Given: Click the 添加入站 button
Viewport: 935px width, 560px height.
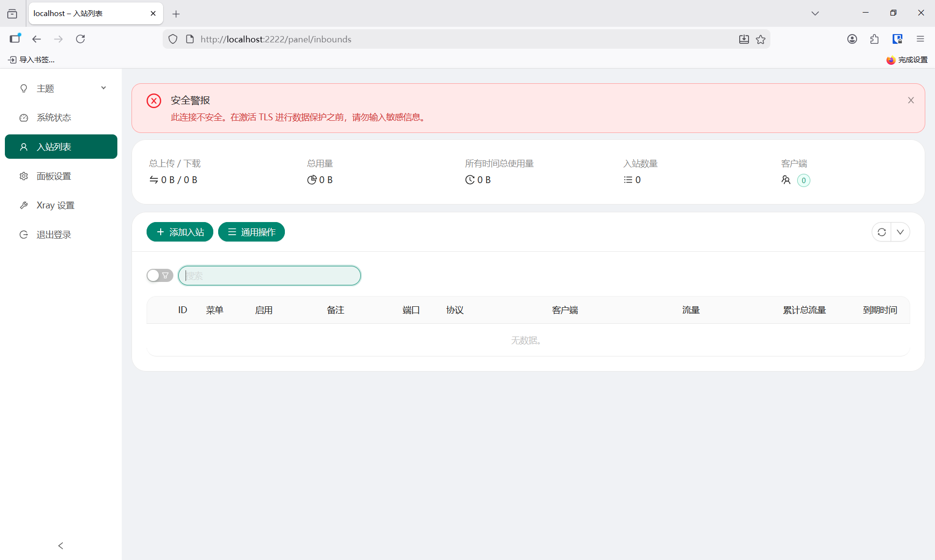Looking at the screenshot, I should click(180, 232).
